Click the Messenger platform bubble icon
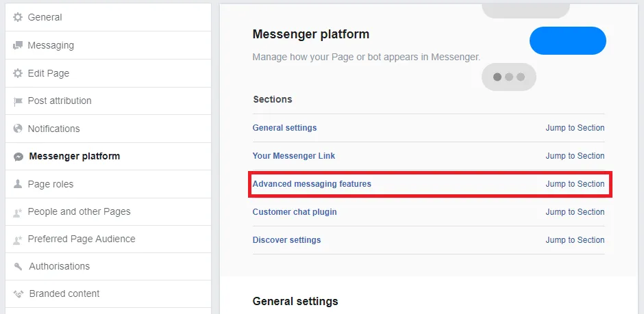 coord(18,157)
